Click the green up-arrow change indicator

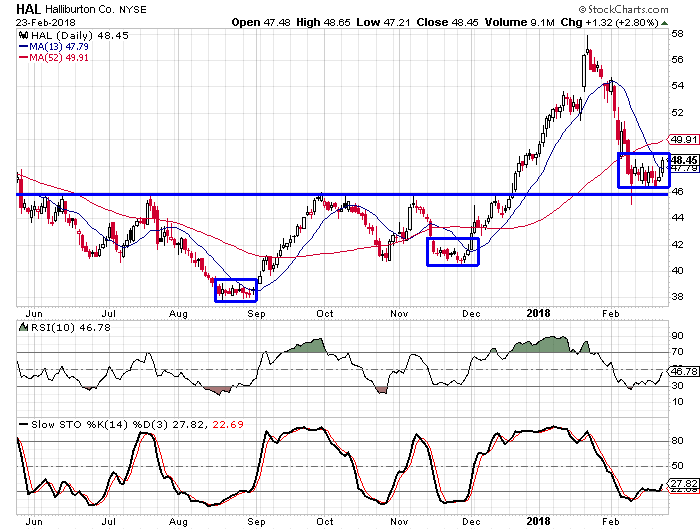coord(665,23)
